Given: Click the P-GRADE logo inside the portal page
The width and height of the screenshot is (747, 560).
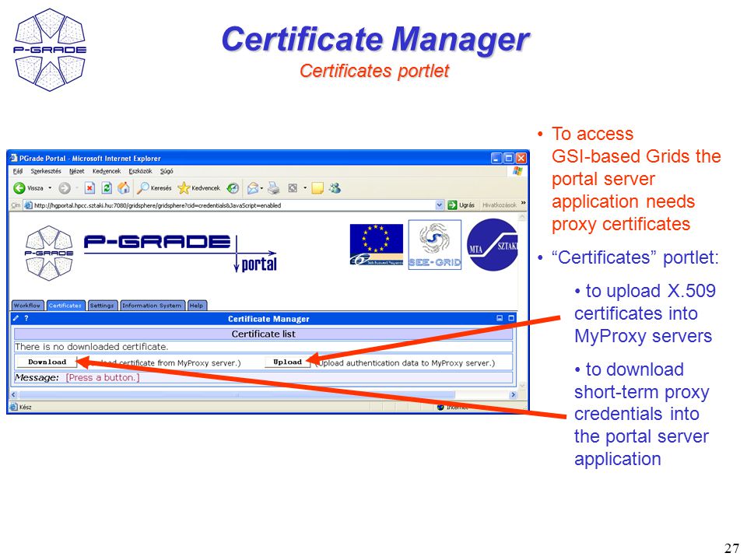Looking at the screenshot, I should [49, 252].
